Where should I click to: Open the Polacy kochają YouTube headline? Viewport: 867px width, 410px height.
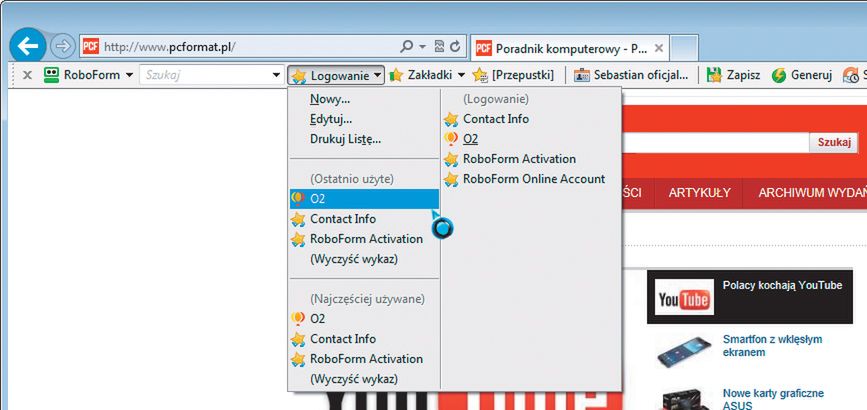click(782, 286)
